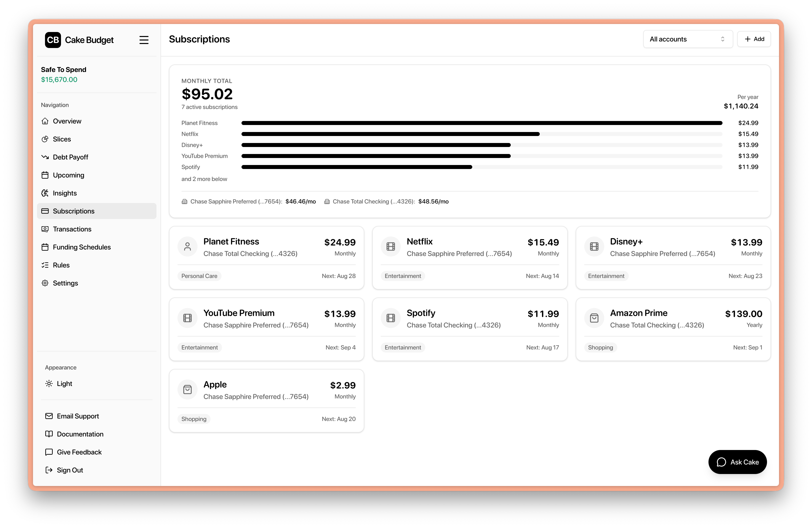Click the Next: Sep 4 date
Screen dimensions: 812x528
pyautogui.click(x=340, y=347)
